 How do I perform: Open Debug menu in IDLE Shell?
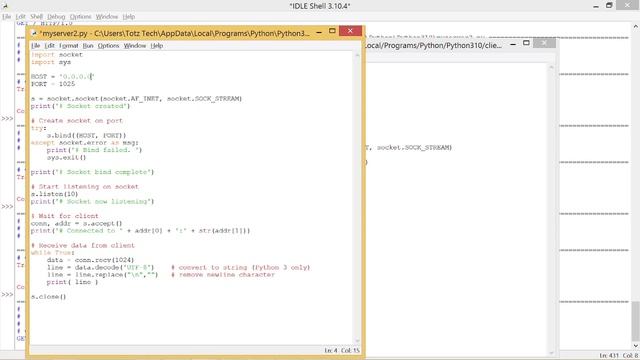tap(56, 17)
